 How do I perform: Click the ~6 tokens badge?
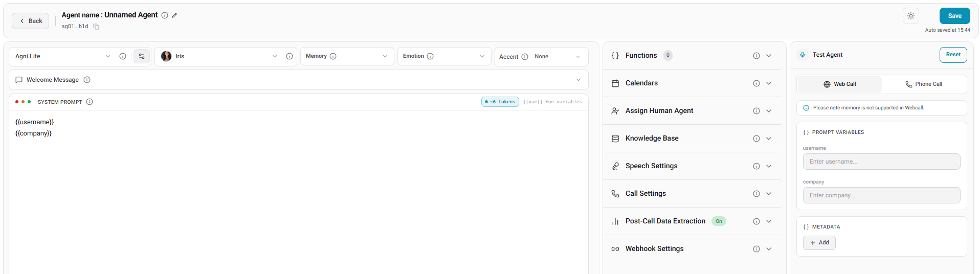pyautogui.click(x=500, y=102)
